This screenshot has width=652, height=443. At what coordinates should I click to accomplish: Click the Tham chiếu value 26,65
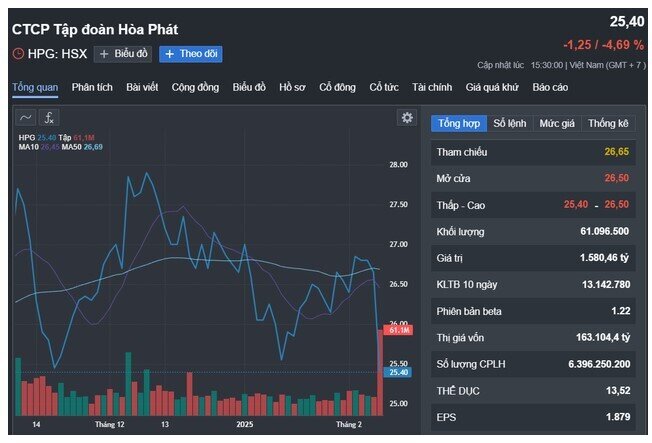617,152
